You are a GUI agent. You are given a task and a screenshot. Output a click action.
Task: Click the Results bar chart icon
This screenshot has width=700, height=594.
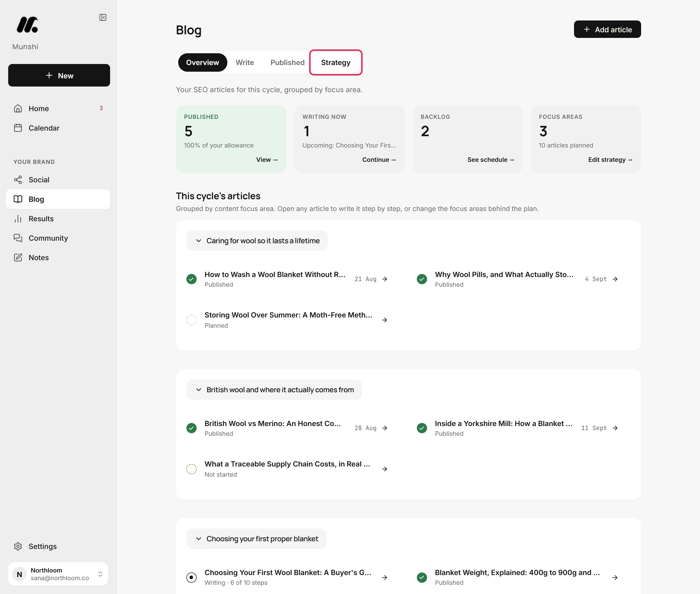click(x=18, y=219)
